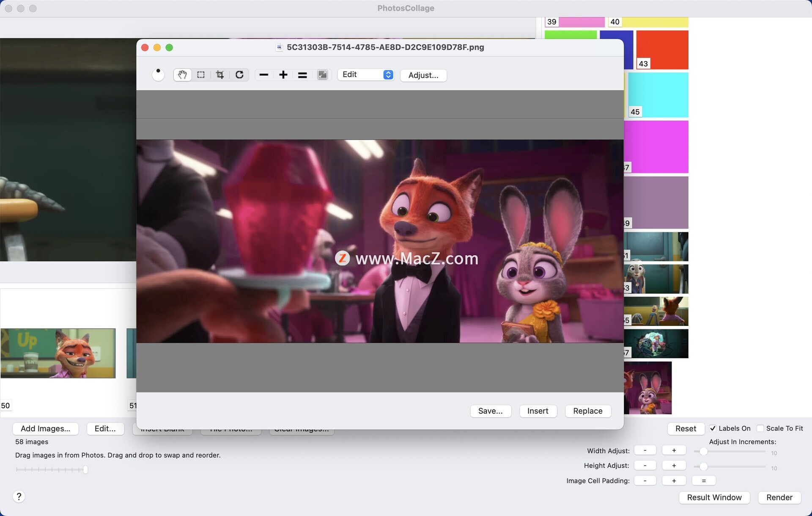Decrease Width Adjust with minus
Screen dimensions: 812x516
coord(645,450)
